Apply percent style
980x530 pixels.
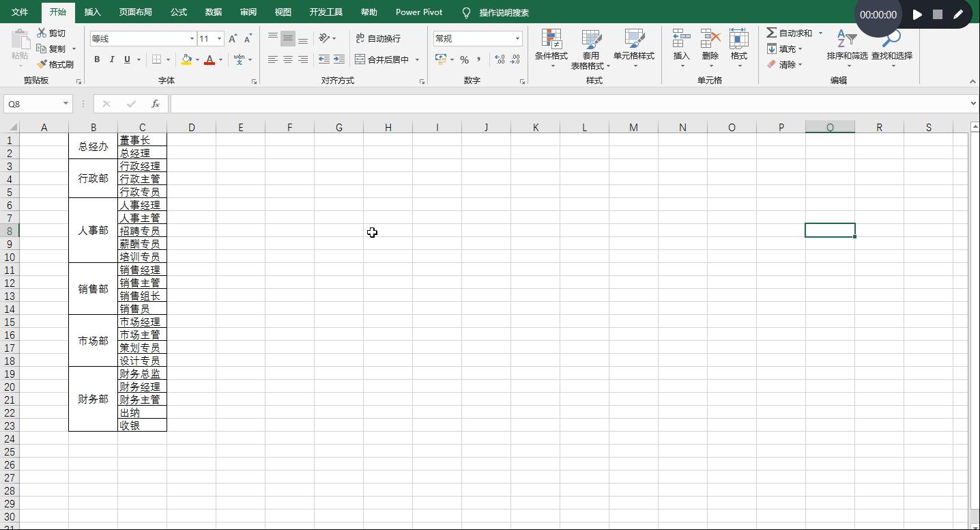click(x=464, y=59)
